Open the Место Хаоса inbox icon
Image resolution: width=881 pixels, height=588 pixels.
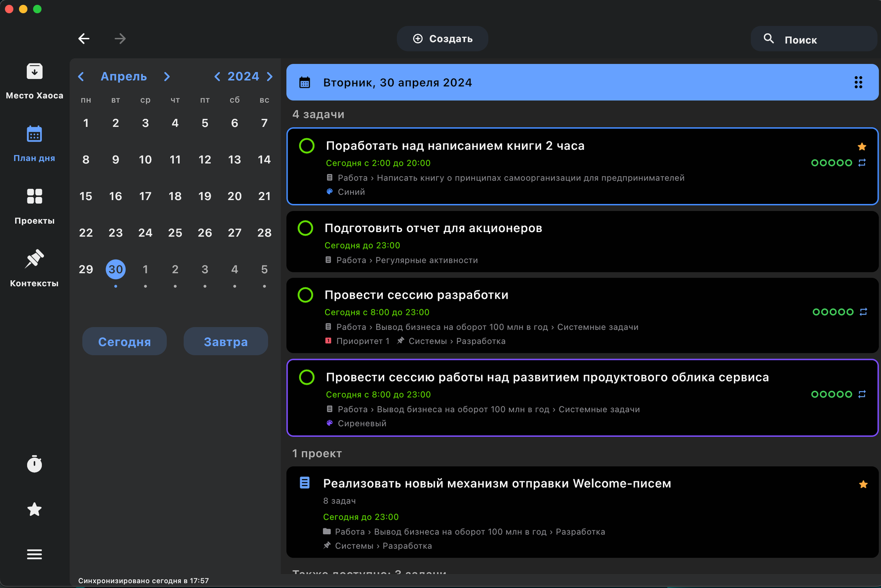34,71
